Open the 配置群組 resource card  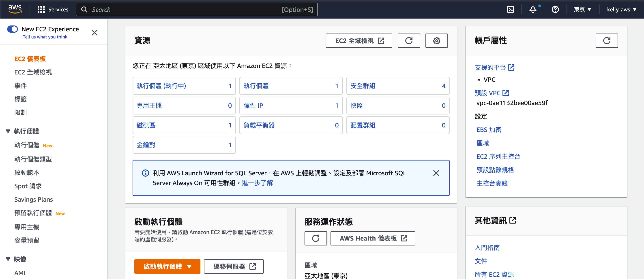398,125
